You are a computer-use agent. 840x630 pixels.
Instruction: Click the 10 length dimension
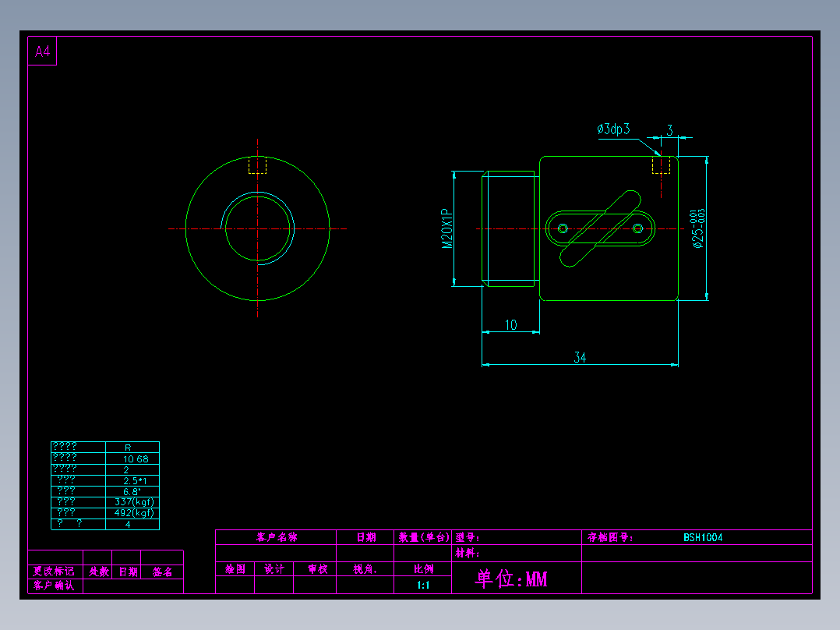coord(511,325)
